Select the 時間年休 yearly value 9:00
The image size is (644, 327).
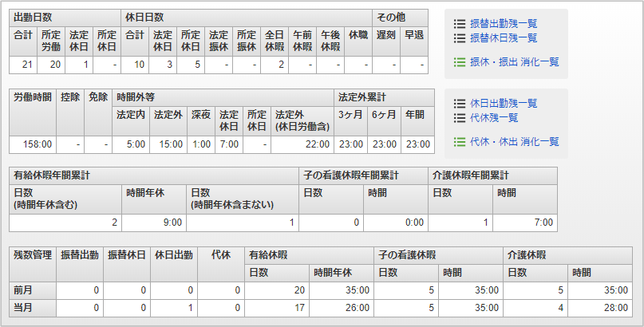(153, 223)
